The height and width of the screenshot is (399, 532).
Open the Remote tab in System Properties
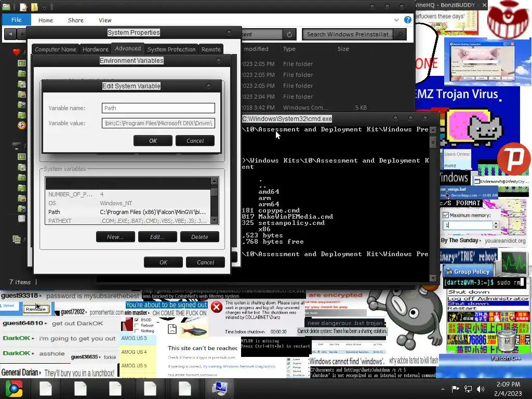tap(211, 49)
